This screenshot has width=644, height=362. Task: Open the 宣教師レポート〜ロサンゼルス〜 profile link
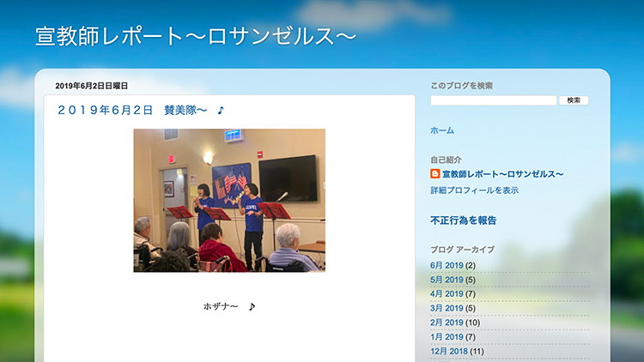(x=502, y=174)
